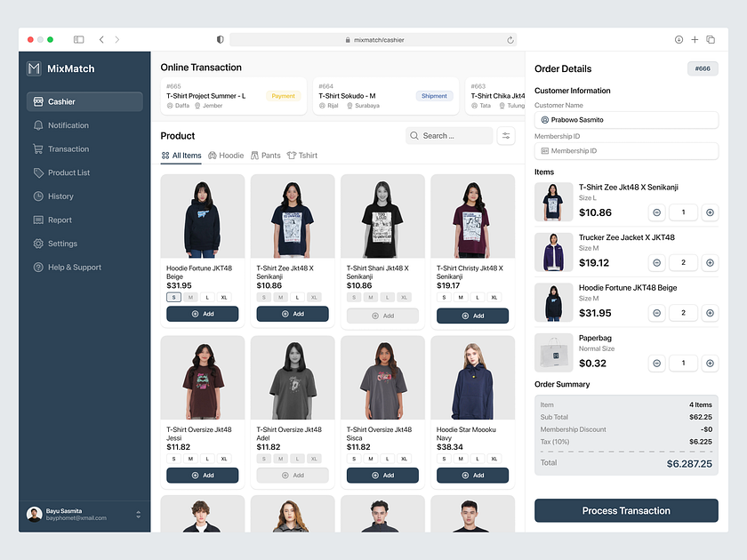Image resolution: width=747 pixels, height=560 pixels.
Task: Select size S for T-Shirt Christy Jkt48 X Senikanji
Action: point(444,298)
